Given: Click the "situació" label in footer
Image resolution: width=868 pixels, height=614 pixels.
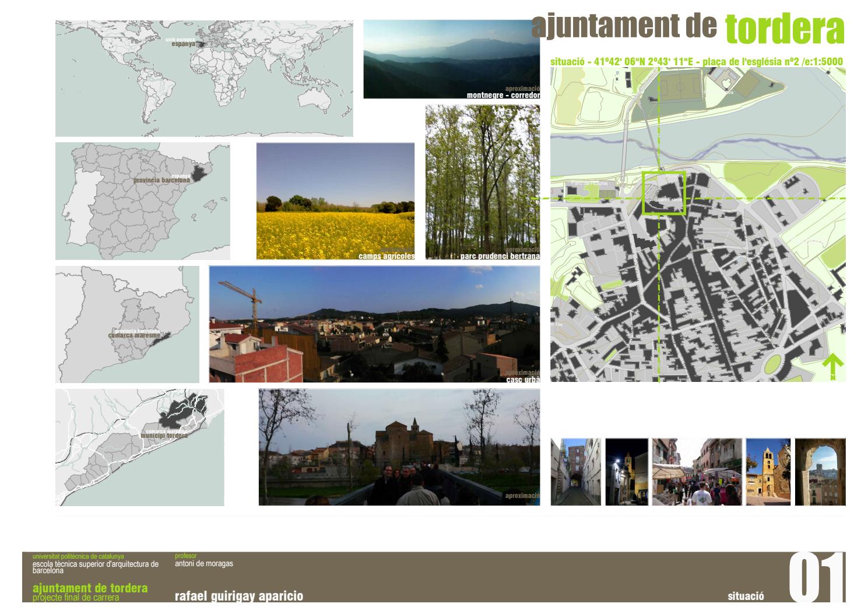Looking at the screenshot, I should (746, 597).
